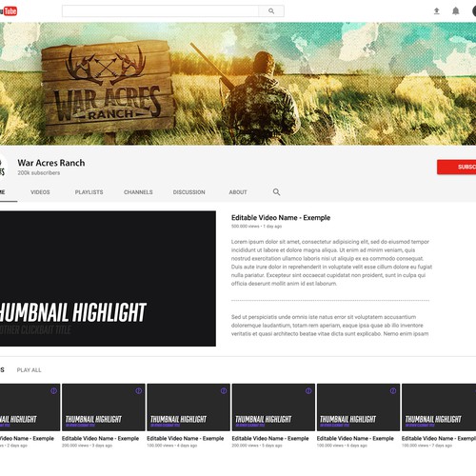Click the channel search magnifier next to ABOUT
Image resolution: width=476 pixels, height=476 pixels.
[276, 192]
